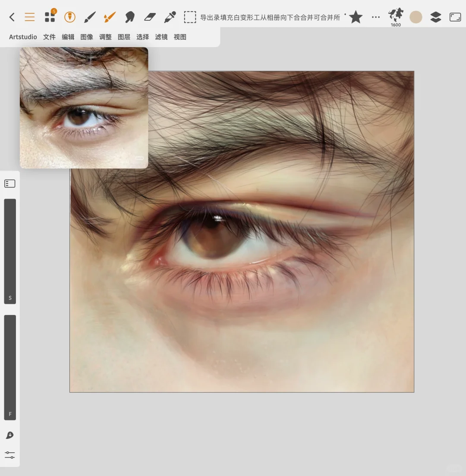Screen dimensions: 466x476
Task: Tap the beige current color swatch
Action: pyautogui.click(x=416, y=17)
